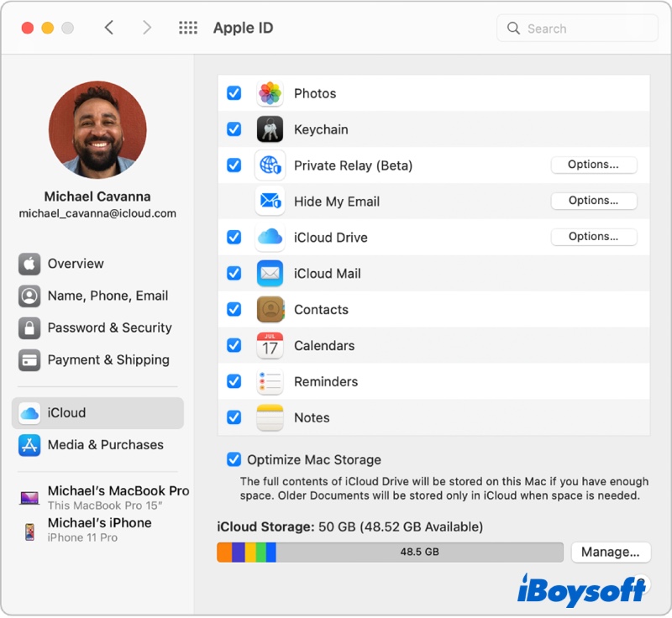Screen dimensions: 672x618
Task: Click the michael_cavanna@icloud.com email text
Action: click(97, 213)
